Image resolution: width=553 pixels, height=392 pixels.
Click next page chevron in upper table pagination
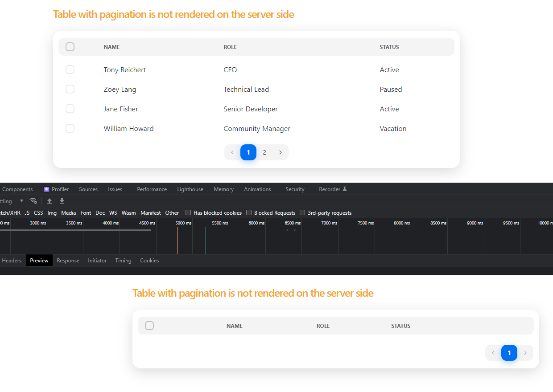(x=281, y=152)
